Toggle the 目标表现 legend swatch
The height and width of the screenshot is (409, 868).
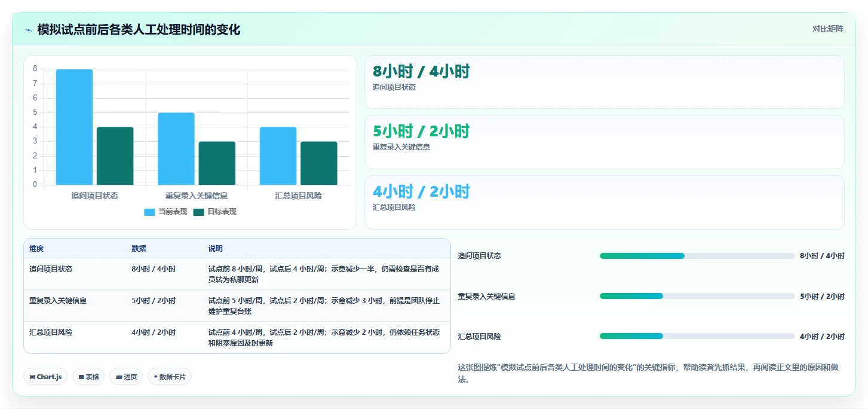pyautogui.click(x=198, y=212)
